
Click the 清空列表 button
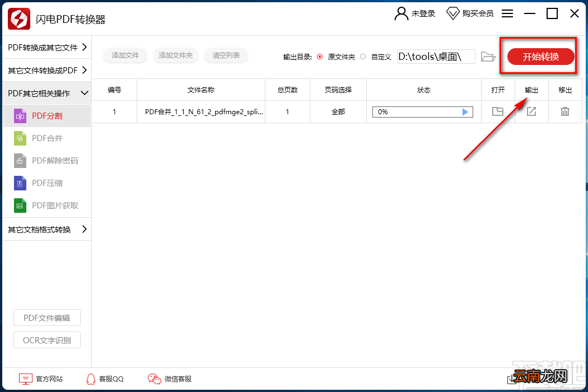click(226, 55)
